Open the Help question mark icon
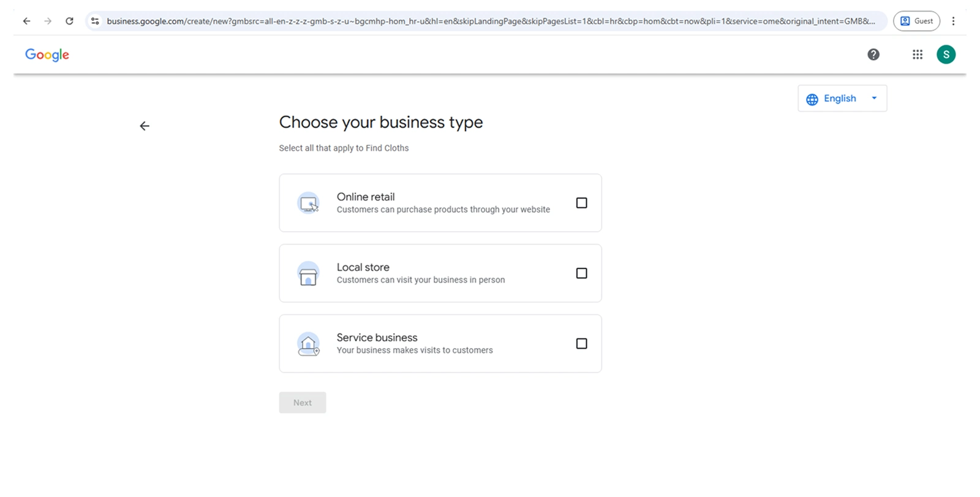Image resolution: width=980 pixels, height=497 pixels. pyautogui.click(x=873, y=55)
